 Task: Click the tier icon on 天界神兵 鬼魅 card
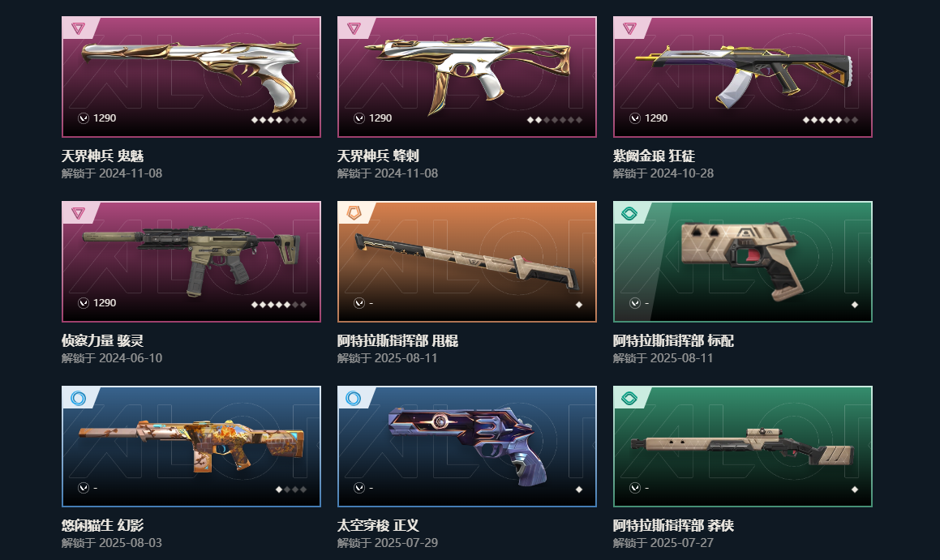point(78,28)
